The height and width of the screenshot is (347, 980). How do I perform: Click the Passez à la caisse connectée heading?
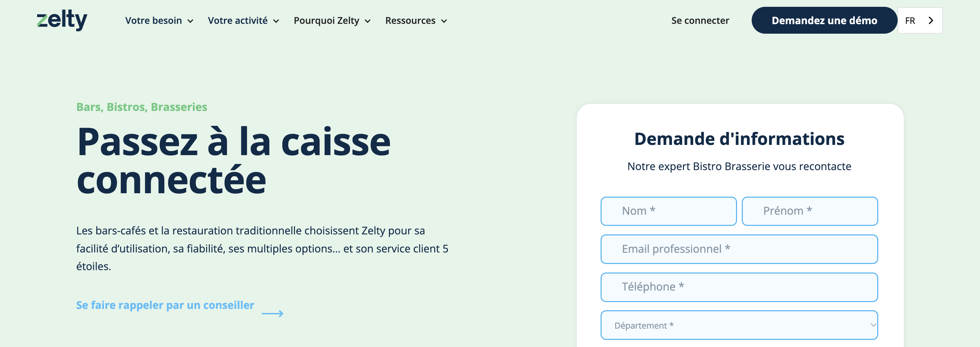[233, 161]
